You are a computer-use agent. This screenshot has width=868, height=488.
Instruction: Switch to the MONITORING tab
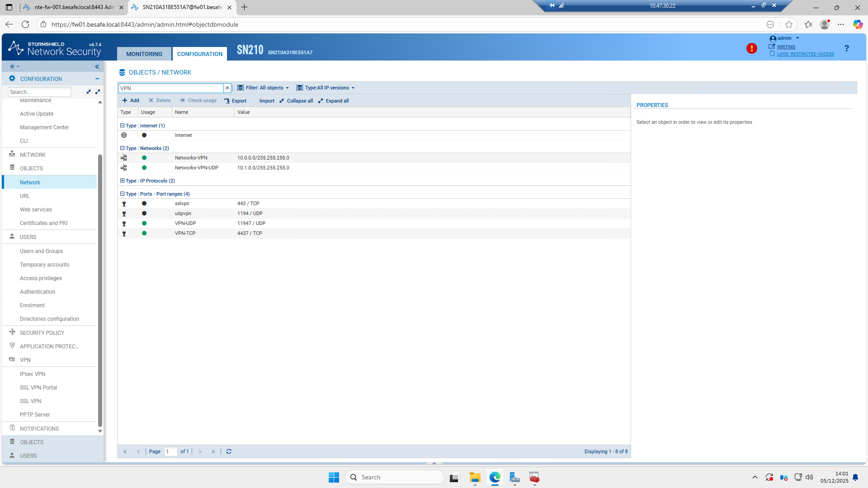click(x=144, y=54)
